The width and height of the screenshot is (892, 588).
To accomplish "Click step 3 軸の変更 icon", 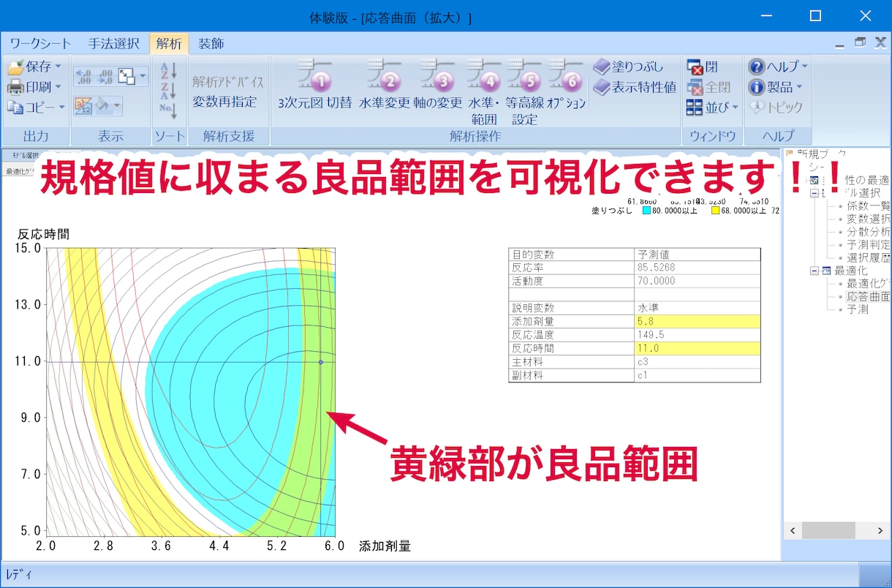I will click(x=438, y=75).
